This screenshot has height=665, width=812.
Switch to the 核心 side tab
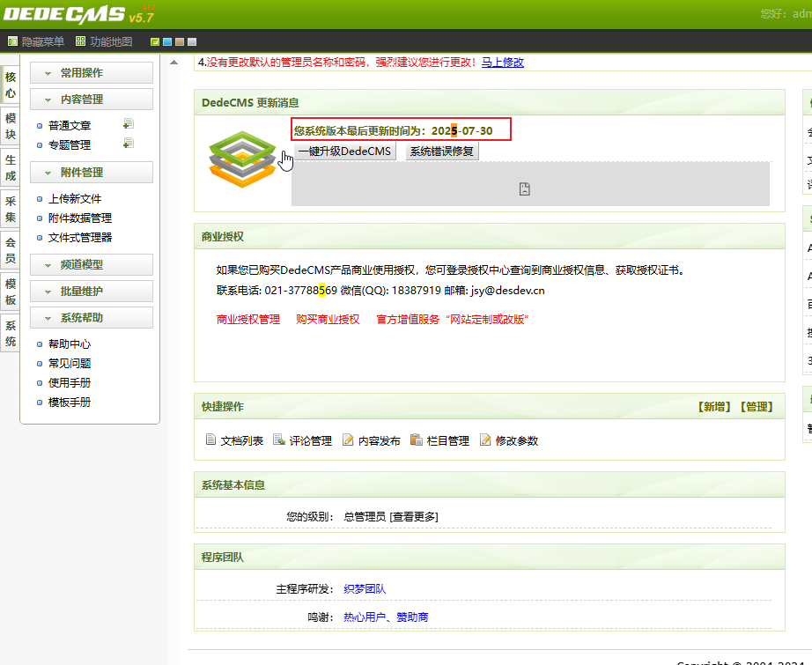(11, 85)
